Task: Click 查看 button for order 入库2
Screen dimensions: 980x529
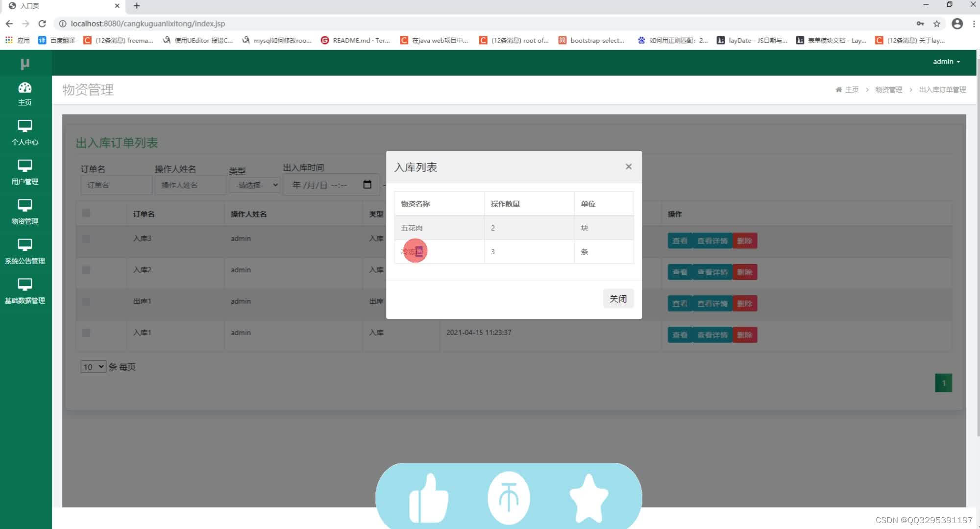Action: pyautogui.click(x=680, y=272)
